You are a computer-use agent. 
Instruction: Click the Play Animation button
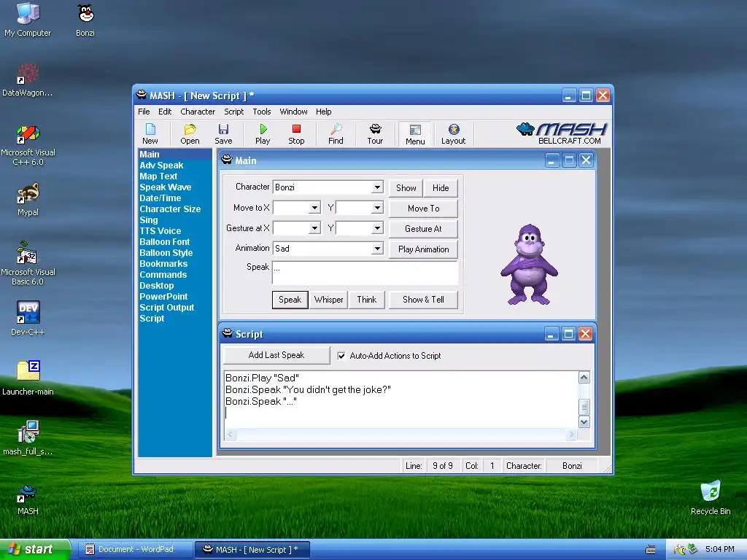coord(424,249)
